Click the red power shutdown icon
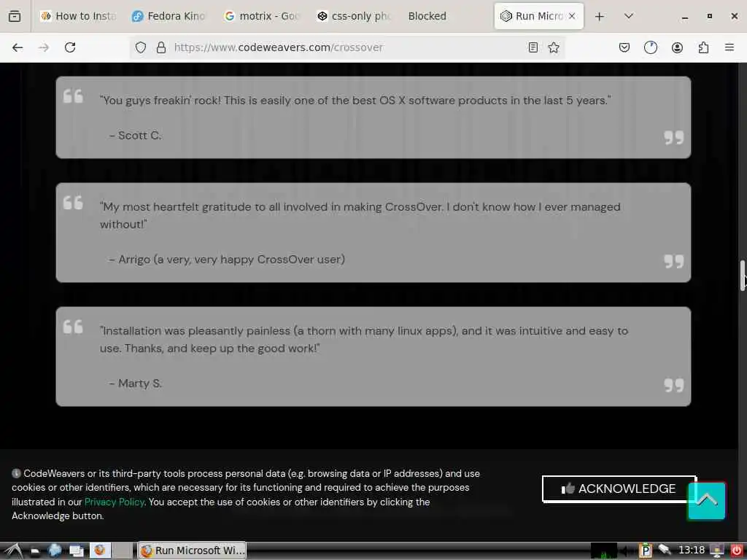The width and height of the screenshot is (747, 560). coord(737,551)
